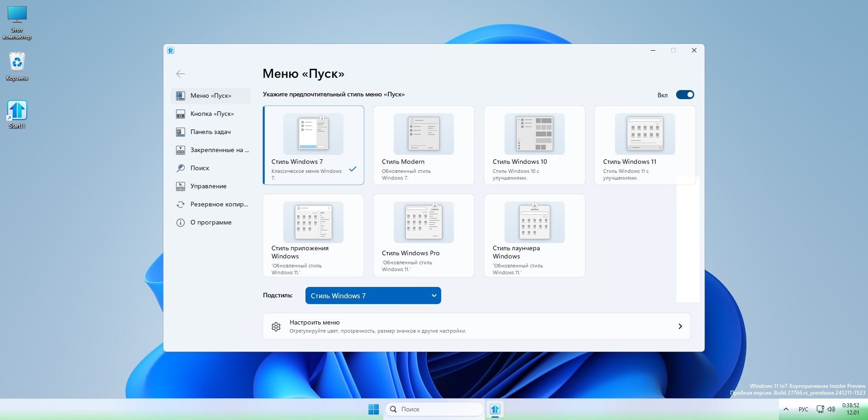Image resolution: width=868 pixels, height=420 pixels.
Task: Pick the Стиль Windows Pro card
Action: (424, 235)
